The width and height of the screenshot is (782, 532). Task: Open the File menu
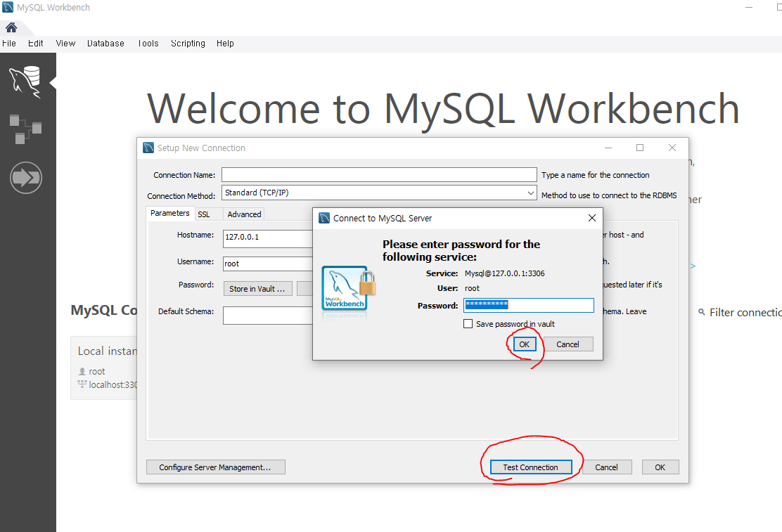point(9,44)
